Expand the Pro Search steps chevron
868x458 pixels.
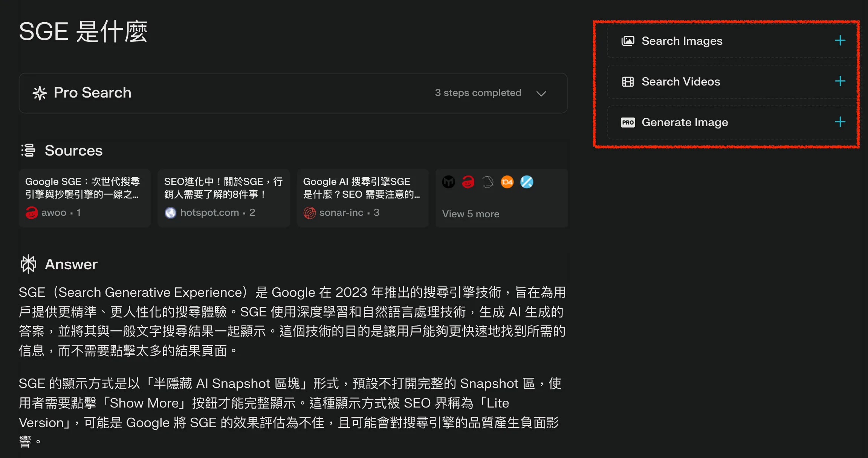pos(541,93)
